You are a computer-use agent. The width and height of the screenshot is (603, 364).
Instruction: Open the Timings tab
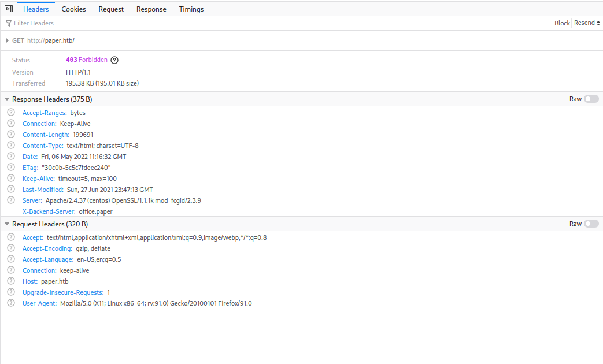tap(191, 9)
